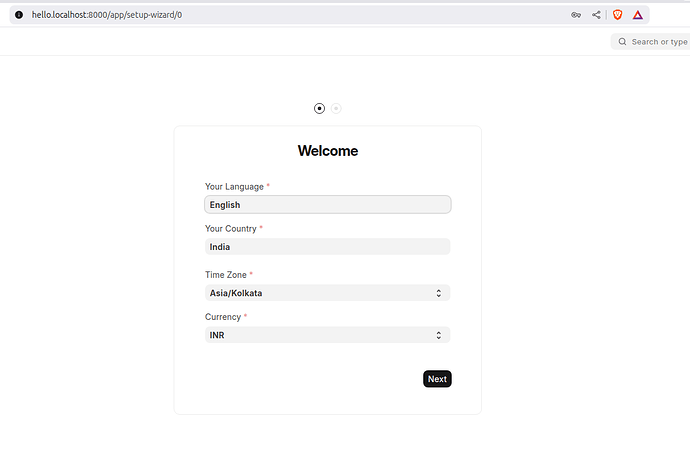Jump to the second wizard step dot
The width and height of the screenshot is (690, 455).
pyautogui.click(x=336, y=108)
